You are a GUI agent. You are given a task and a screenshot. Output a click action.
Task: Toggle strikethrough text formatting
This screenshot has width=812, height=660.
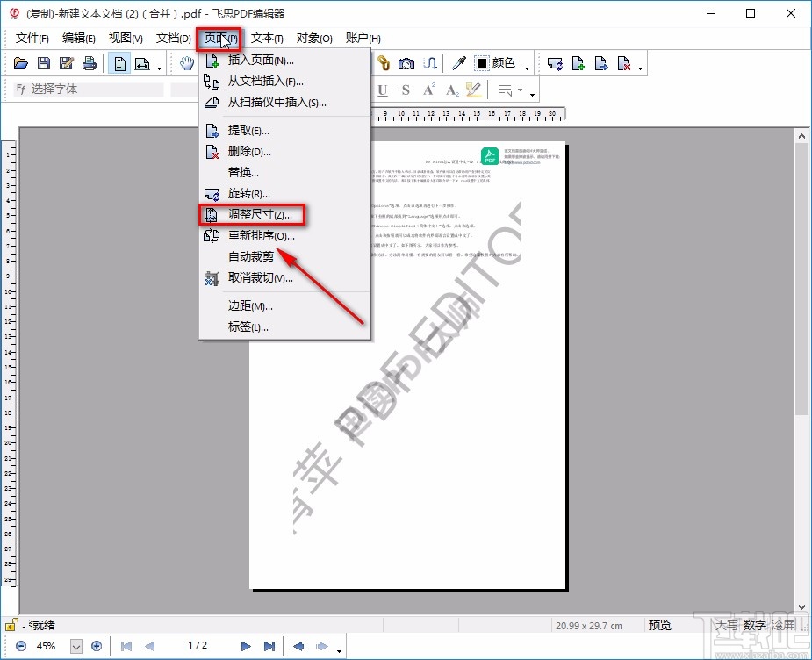(x=406, y=90)
